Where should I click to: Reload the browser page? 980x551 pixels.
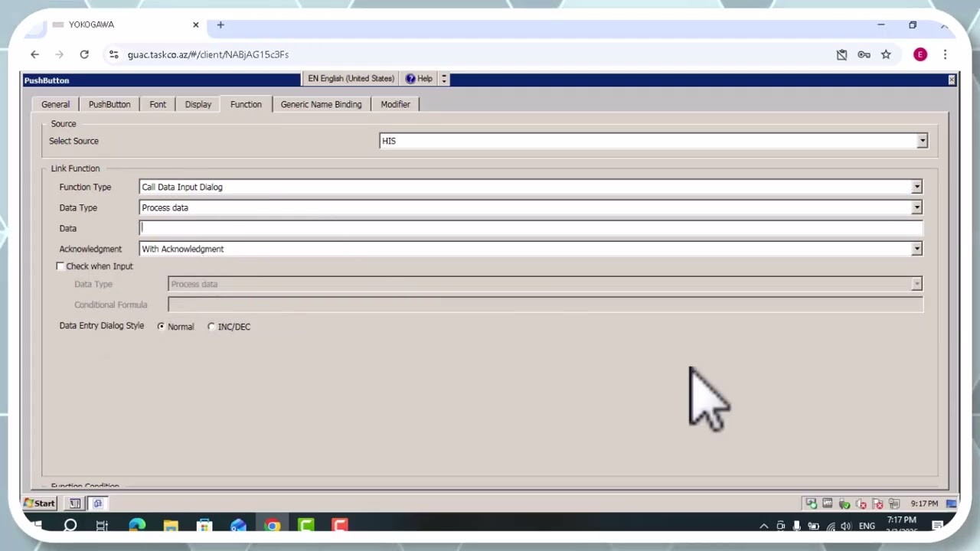coord(84,54)
